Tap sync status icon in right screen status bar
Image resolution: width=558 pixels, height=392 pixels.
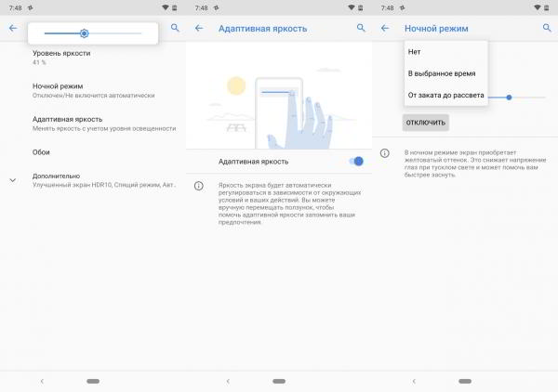[x=402, y=7]
